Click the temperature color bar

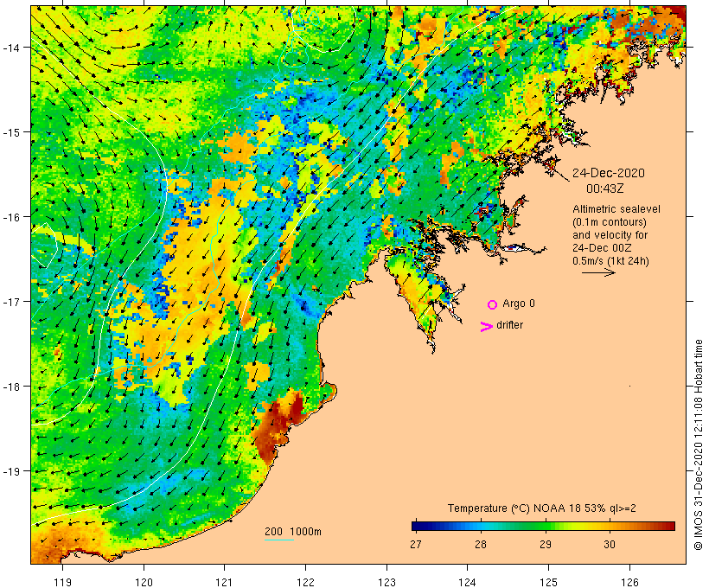click(x=543, y=526)
